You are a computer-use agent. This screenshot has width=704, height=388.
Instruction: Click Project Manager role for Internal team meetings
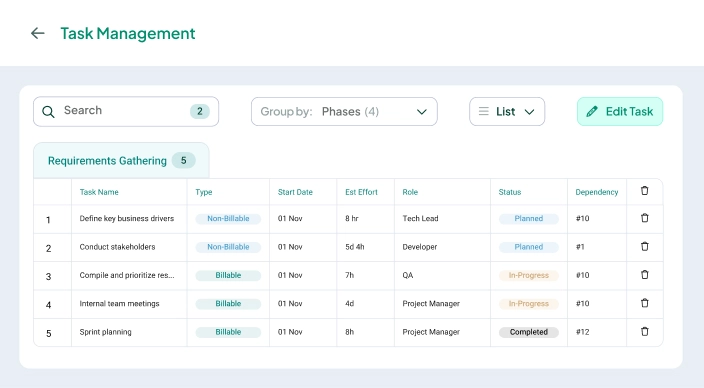pyautogui.click(x=431, y=304)
